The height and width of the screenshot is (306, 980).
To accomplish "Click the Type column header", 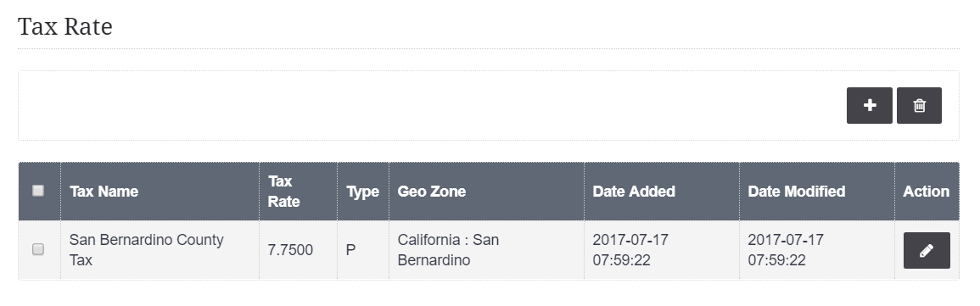I will point(362,191).
